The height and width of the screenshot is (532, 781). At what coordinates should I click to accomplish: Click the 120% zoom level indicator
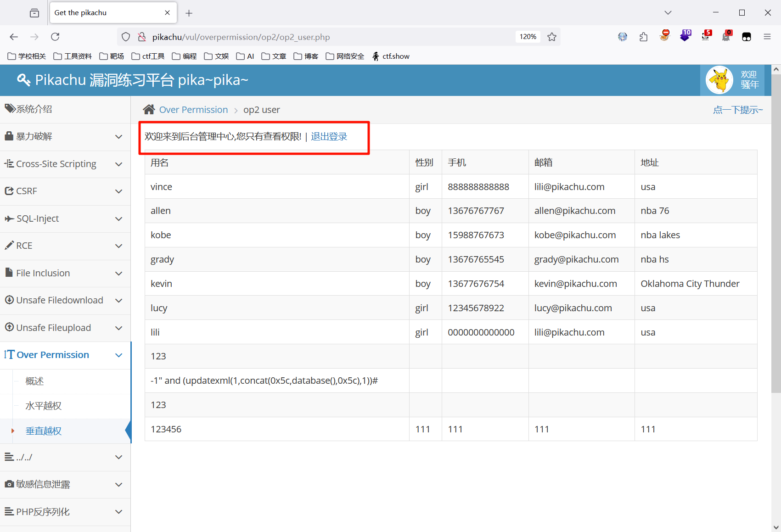528,37
